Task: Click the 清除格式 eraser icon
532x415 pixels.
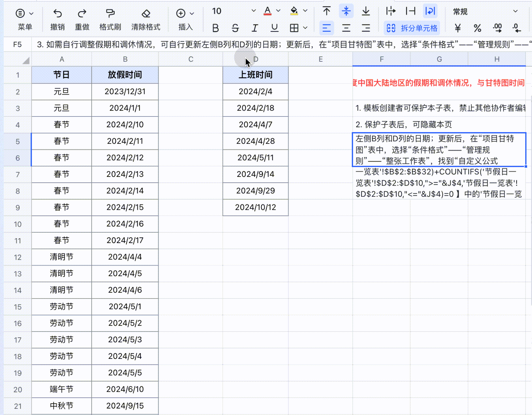Action: (146, 13)
